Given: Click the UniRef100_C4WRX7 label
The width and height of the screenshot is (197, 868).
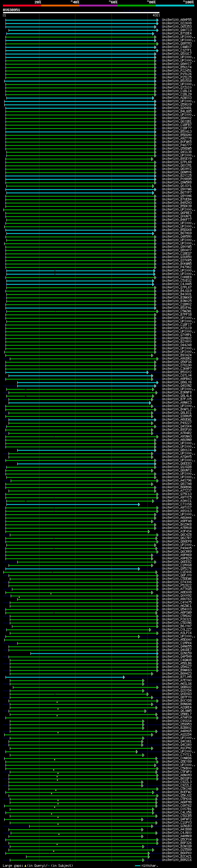Looking at the screenshot, I should (x=177, y=47).
